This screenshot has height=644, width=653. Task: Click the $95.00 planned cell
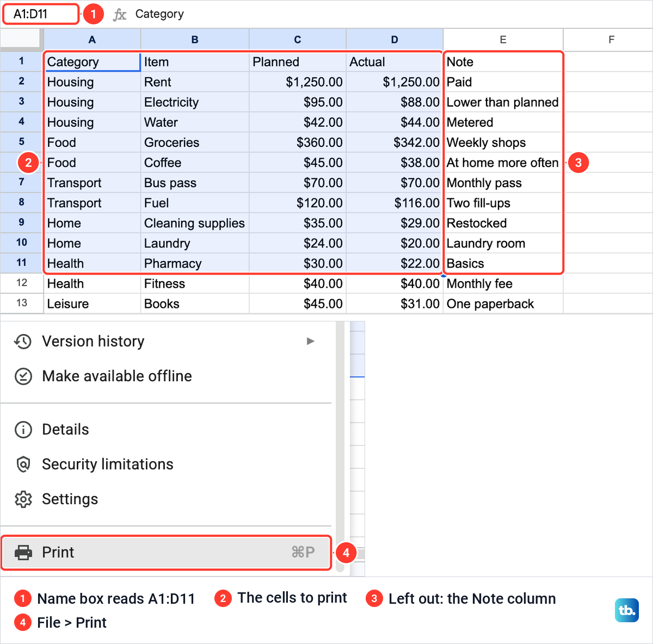click(x=298, y=102)
